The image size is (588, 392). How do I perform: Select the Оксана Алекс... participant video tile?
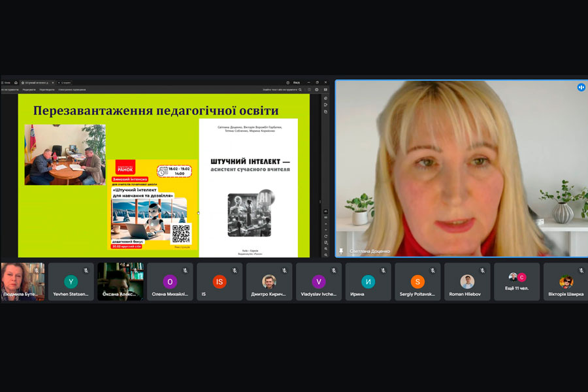point(120,282)
